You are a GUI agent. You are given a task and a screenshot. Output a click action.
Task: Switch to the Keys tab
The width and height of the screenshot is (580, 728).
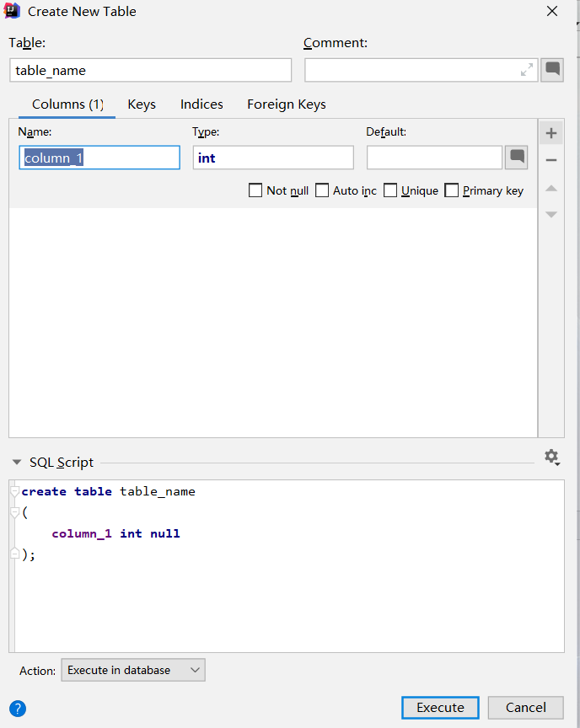(x=142, y=104)
